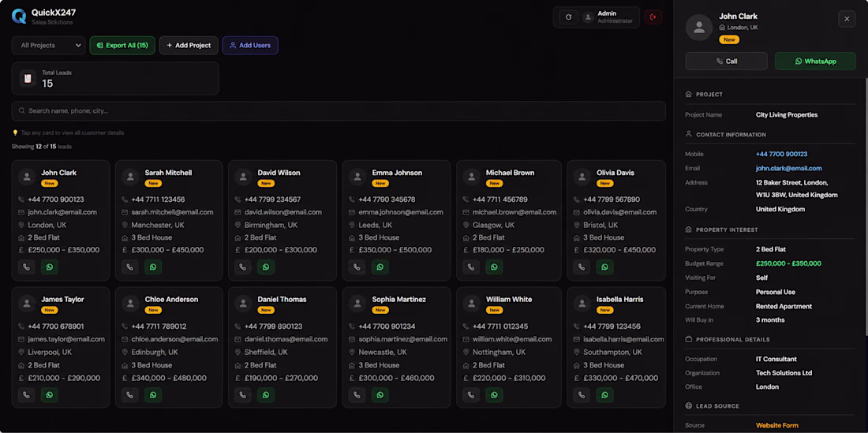Open Sarah Mitchell's lead card by name
Image resolution: width=868 pixels, height=433 pixels.
click(x=168, y=173)
